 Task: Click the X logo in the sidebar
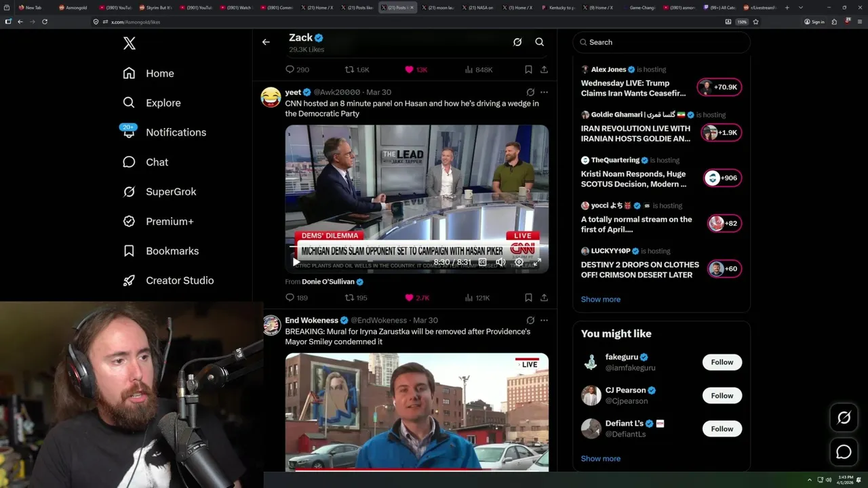(x=130, y=43)
